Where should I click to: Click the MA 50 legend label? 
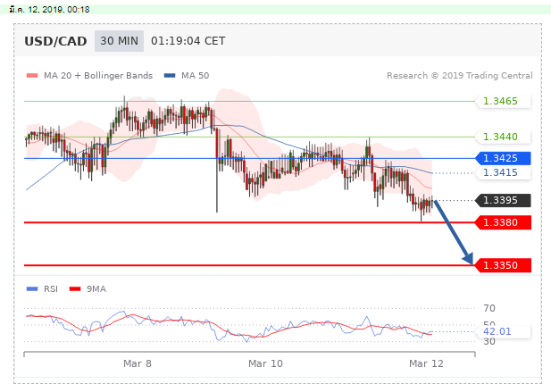195,76
